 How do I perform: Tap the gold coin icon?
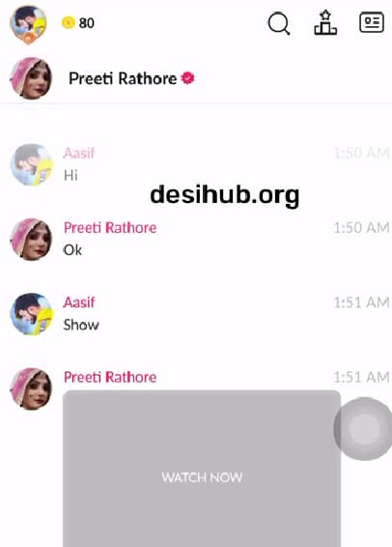pos(69,22)
